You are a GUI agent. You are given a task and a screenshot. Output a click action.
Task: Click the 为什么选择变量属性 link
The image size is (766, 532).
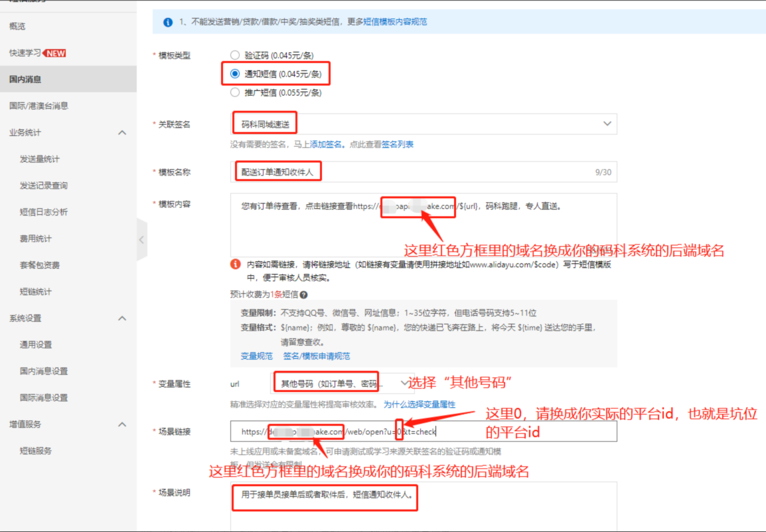420,405
